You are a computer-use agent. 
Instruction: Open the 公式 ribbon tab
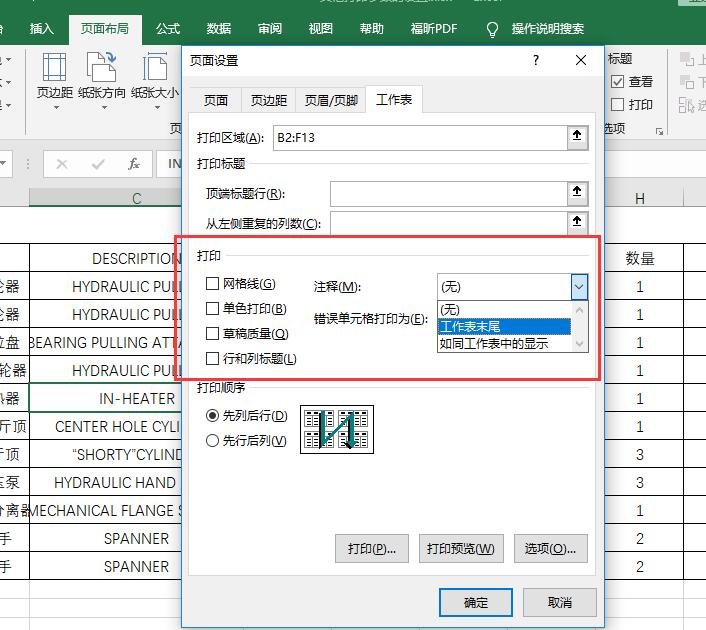168,29
